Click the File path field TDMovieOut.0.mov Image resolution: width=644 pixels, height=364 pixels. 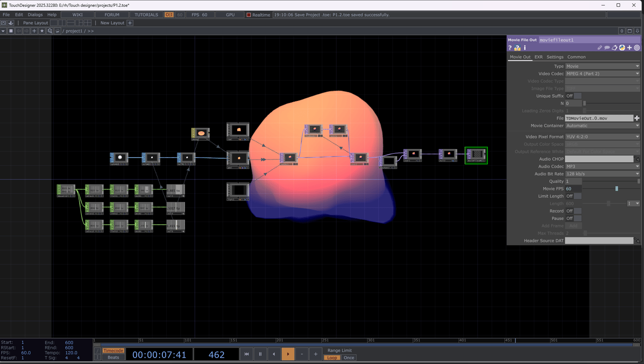pyautogui.click(x=599, y=118)
